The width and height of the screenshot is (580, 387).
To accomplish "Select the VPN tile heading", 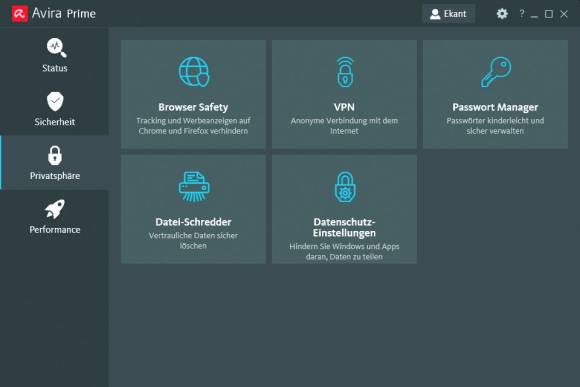I will pos(344,107).
